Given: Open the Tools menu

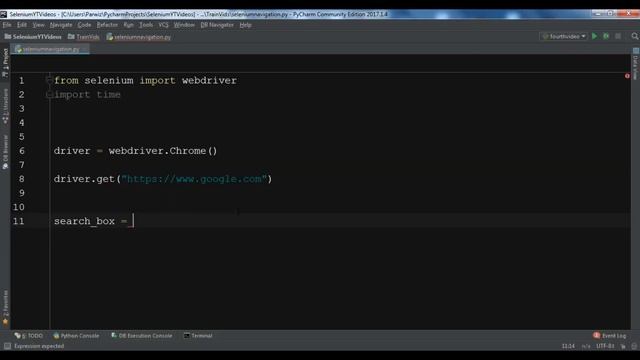Looking at the screenshot, I should point(146,25).
